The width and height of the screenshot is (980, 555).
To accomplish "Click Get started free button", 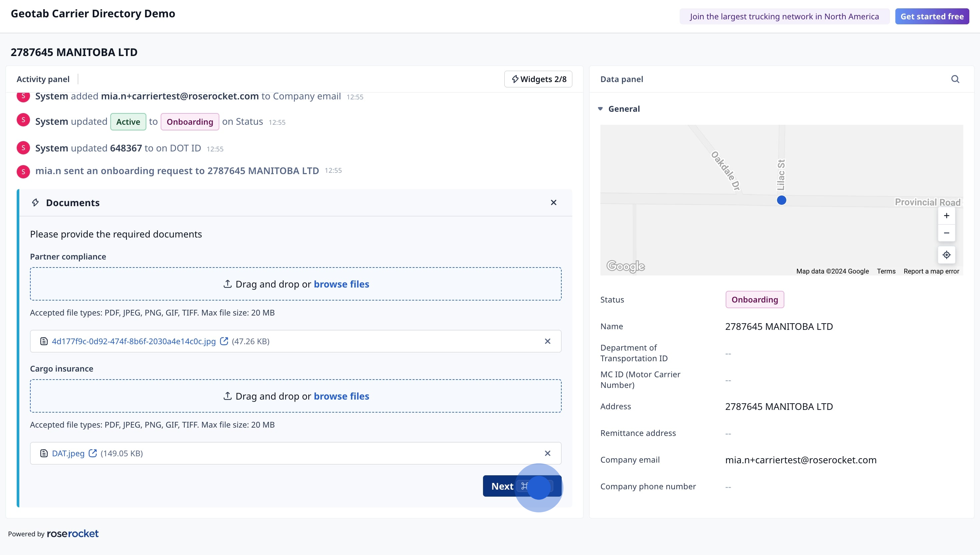I will click(x=932, y=16).
